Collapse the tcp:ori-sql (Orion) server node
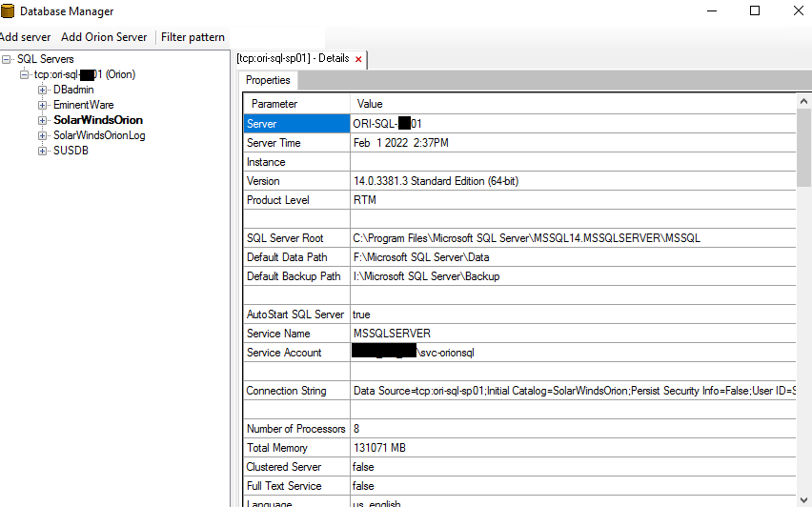This screenshot has height=507, width=812. 24,75
